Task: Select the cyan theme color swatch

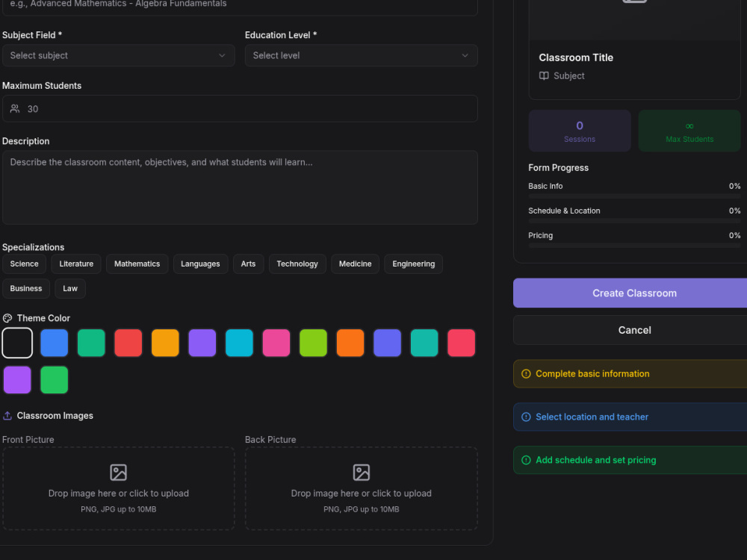Action: coord(239,343)
